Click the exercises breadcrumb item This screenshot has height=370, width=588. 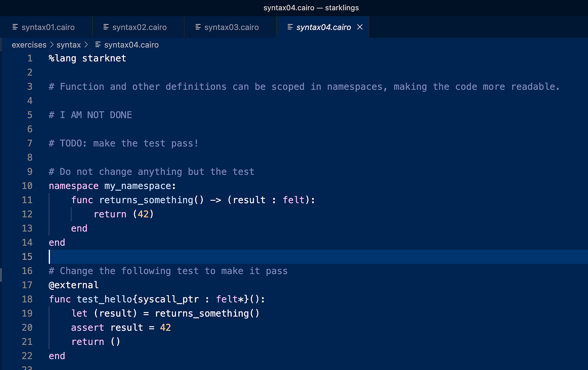29,45
